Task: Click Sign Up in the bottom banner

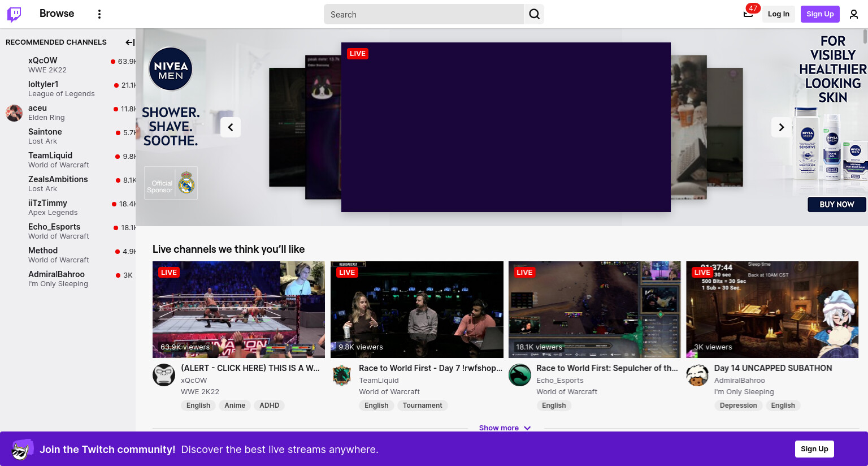Action: pyautogui.click(x=814, y=449)
